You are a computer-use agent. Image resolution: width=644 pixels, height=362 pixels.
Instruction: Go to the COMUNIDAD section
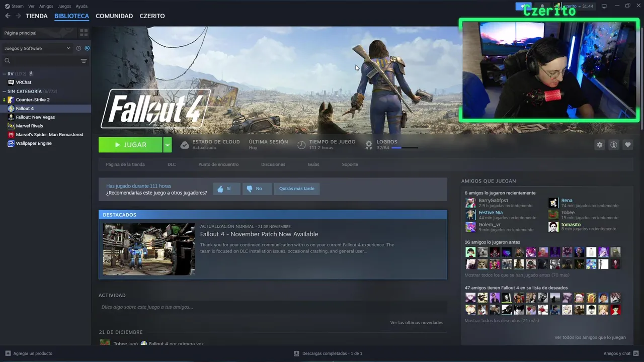coord(114,16)
